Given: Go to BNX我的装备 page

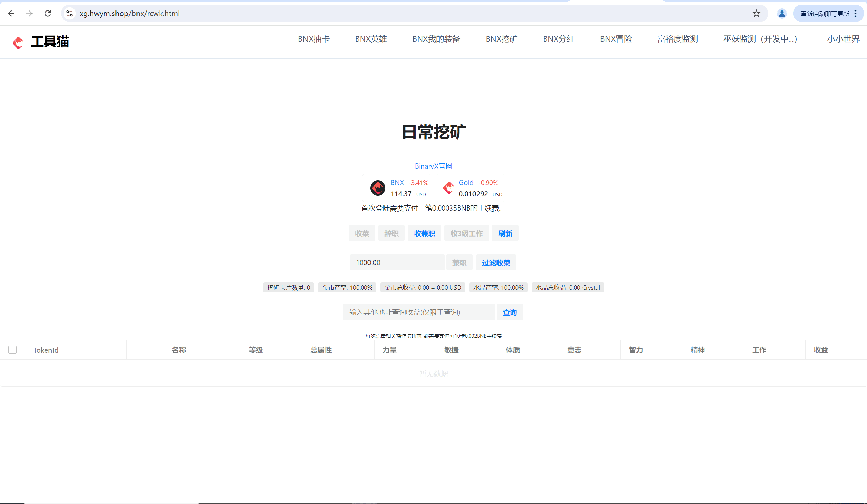Looking at the screenshot, I should pyautogui.click(x=436, y=39).
